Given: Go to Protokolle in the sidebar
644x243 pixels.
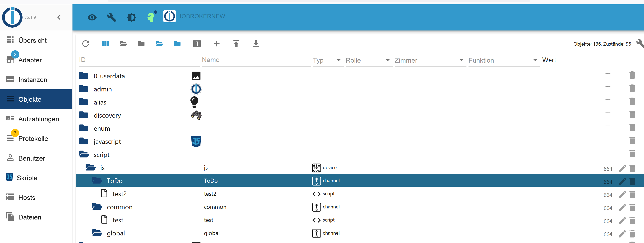Looking at the screenshot, I should point(33,139).
